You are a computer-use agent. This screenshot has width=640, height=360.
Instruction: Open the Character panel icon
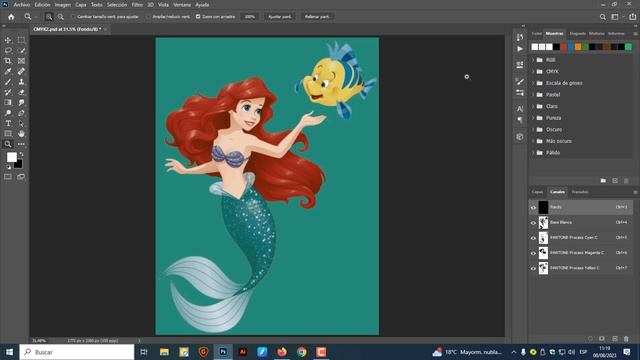[520, 109]
